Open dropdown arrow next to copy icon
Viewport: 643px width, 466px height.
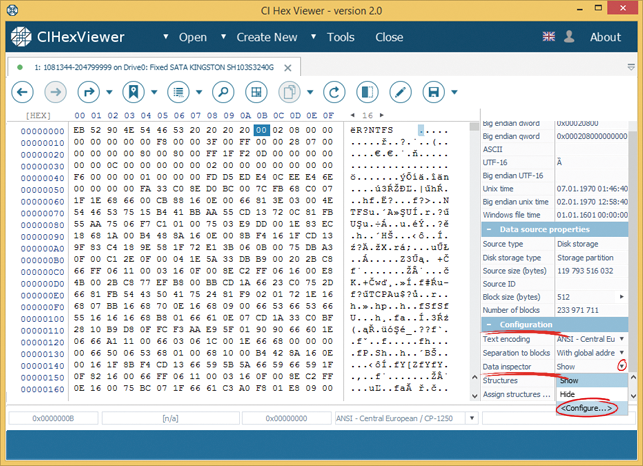[x=310, y=92]
